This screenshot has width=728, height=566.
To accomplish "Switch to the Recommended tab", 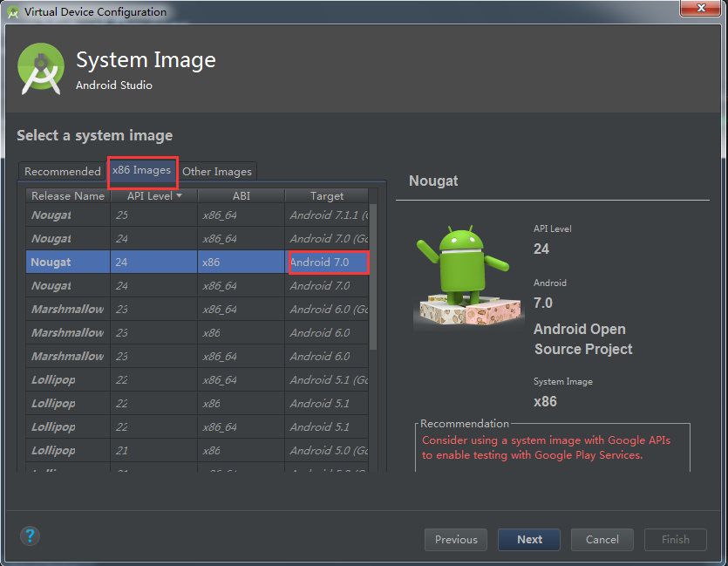I will 62,171.
